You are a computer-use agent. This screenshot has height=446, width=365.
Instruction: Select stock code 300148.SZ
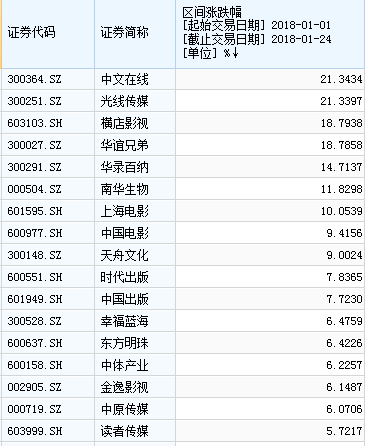[35, 255]
